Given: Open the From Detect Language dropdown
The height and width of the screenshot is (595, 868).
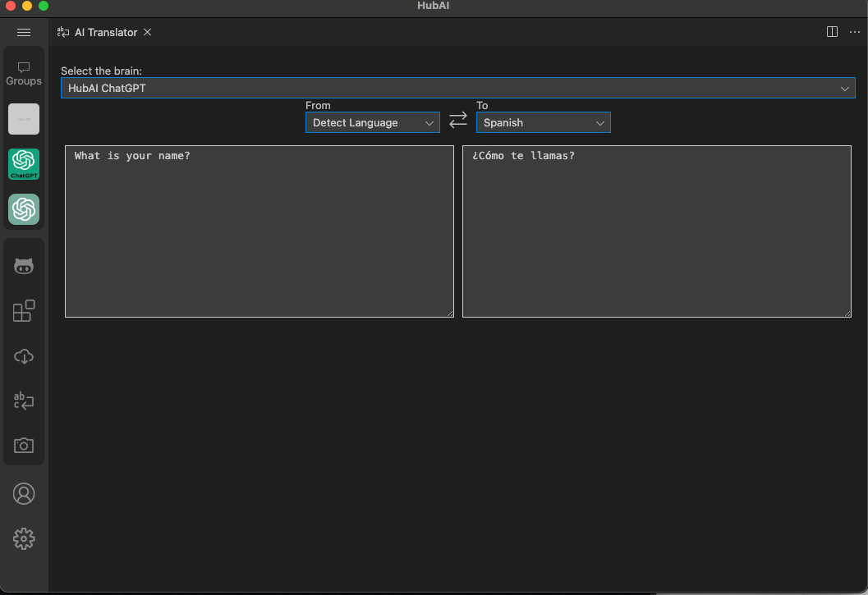Looking at the screenshot, I should [373, 122].
